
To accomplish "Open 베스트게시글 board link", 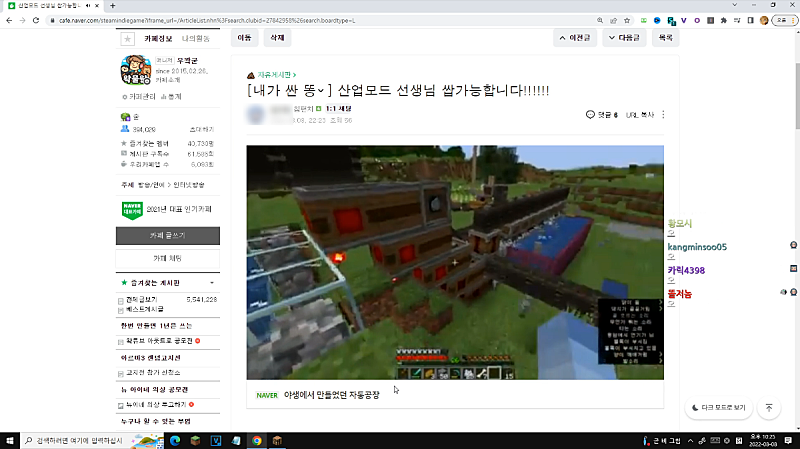I will 145,309.
